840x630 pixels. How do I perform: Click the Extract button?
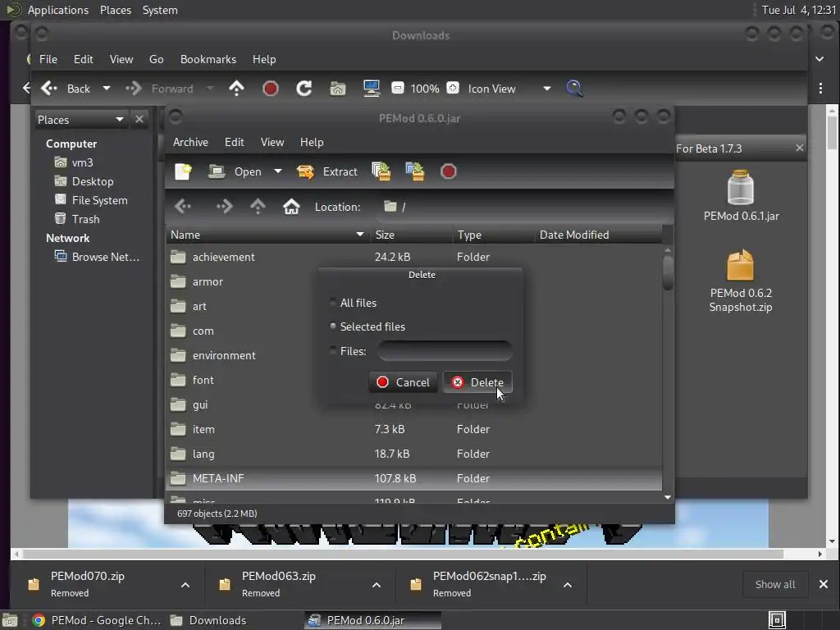tap(327, 171)
